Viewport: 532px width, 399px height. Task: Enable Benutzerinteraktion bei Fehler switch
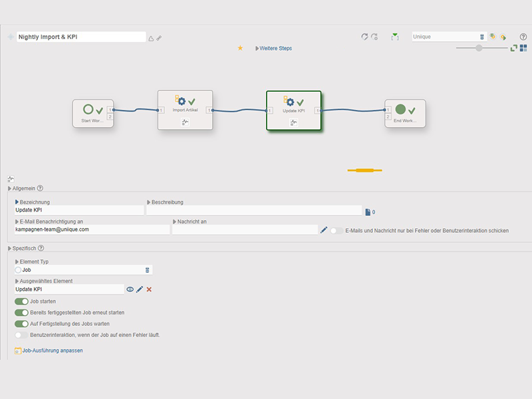[x=21, y=335]
